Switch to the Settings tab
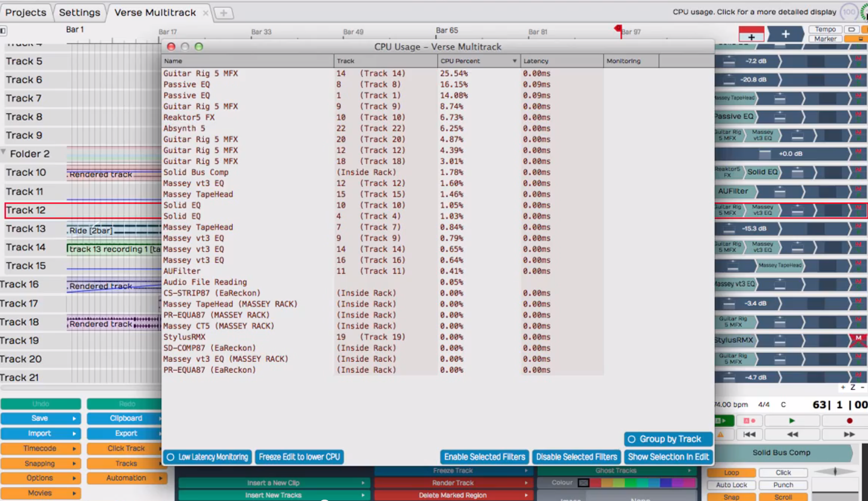Viewport: 868px width, 501px height. tap(80, 12)
